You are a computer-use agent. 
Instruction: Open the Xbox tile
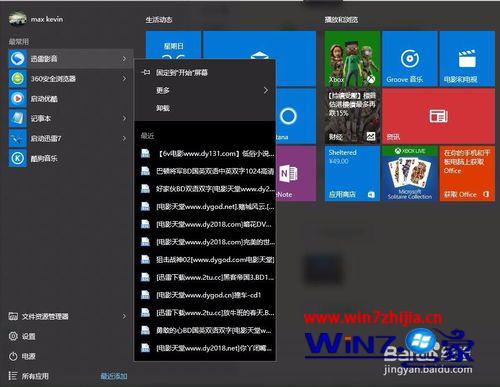coord(352,59)
